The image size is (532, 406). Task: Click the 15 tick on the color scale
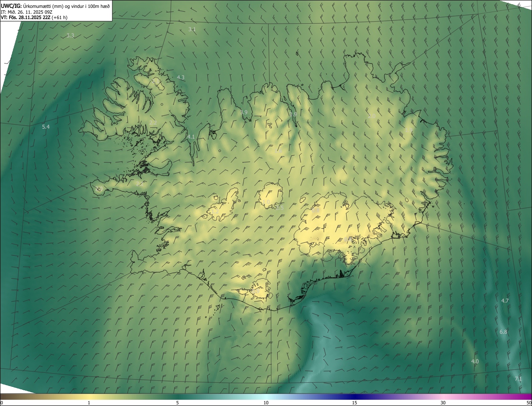point(355,403)
